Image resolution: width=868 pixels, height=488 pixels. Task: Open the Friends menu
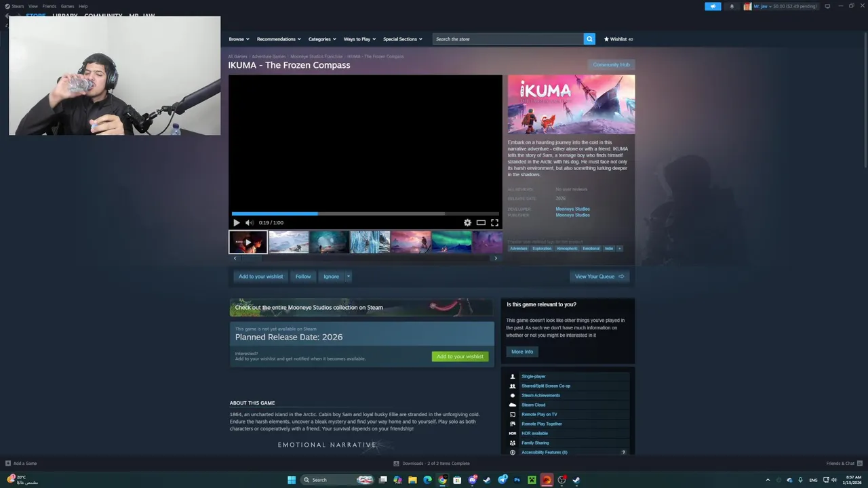[x=50, y=6]
